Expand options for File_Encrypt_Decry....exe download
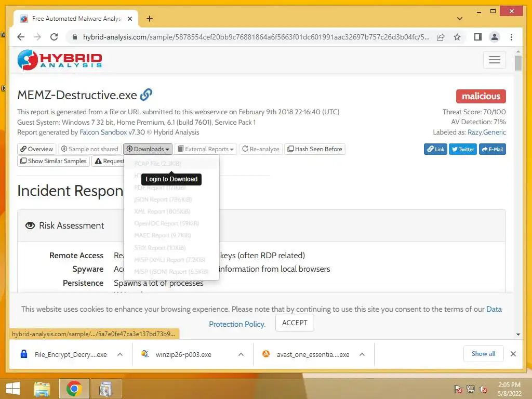The height and width of the screenshot is (399, 532). point(120,354)
